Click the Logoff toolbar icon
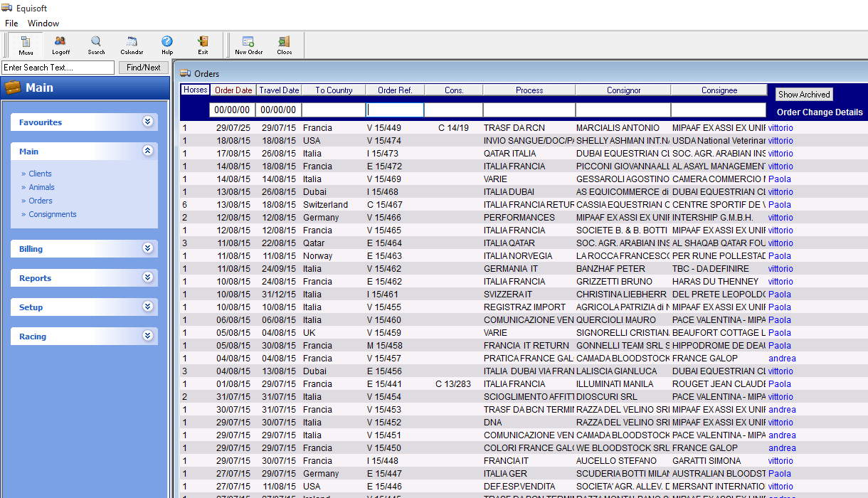Screen dimensions: 868x498 (60, 45)
